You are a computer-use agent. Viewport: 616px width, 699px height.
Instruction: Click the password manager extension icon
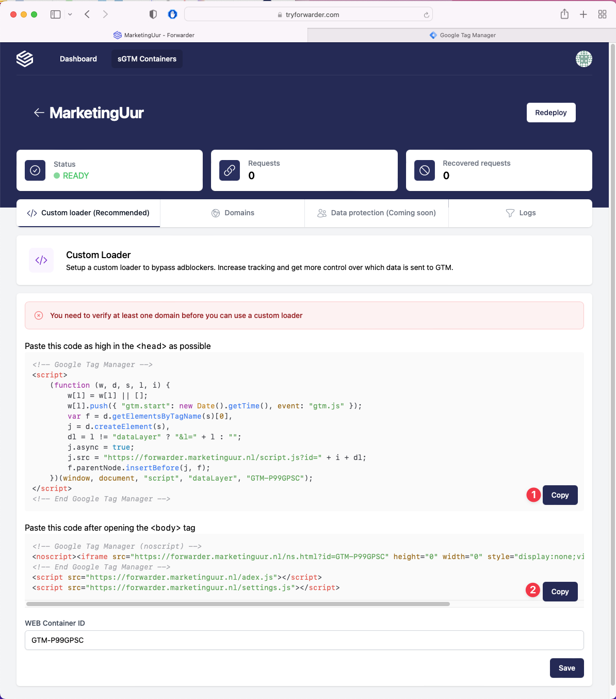(173, 14)
